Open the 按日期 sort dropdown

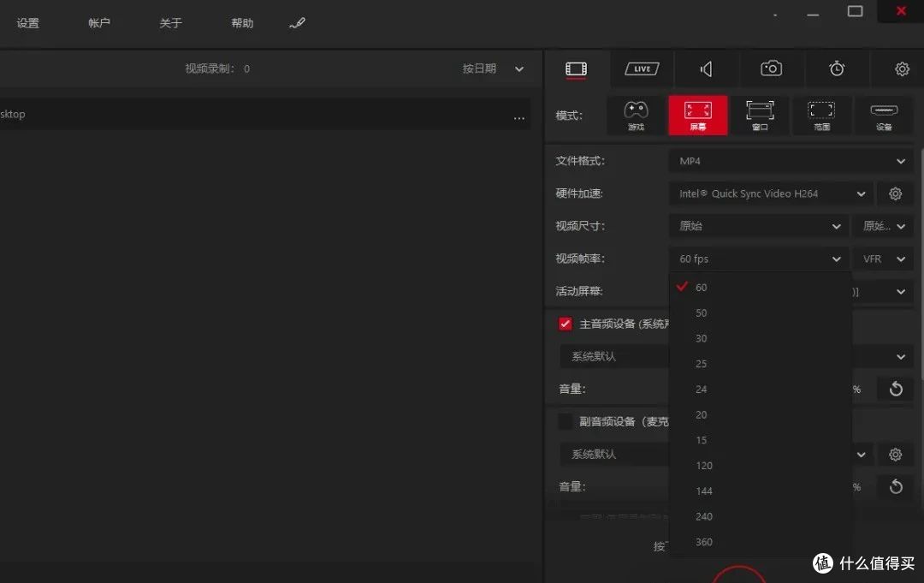point(493,69)
